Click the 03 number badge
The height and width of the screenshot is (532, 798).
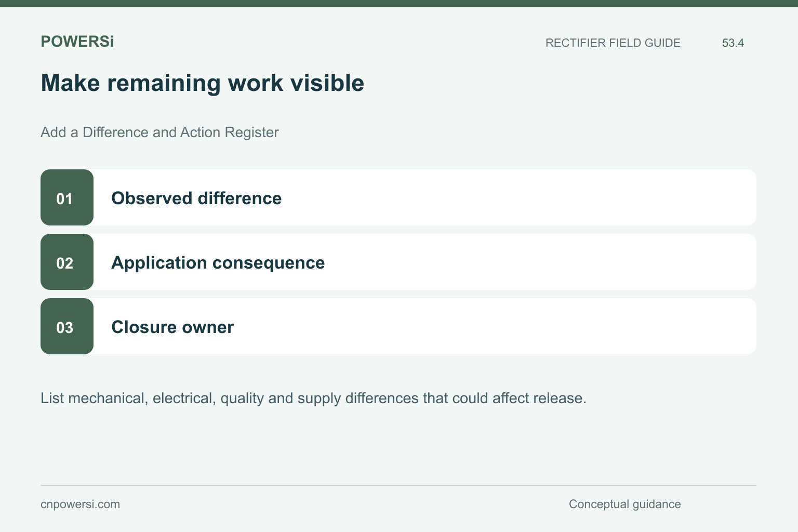(67, 326)
